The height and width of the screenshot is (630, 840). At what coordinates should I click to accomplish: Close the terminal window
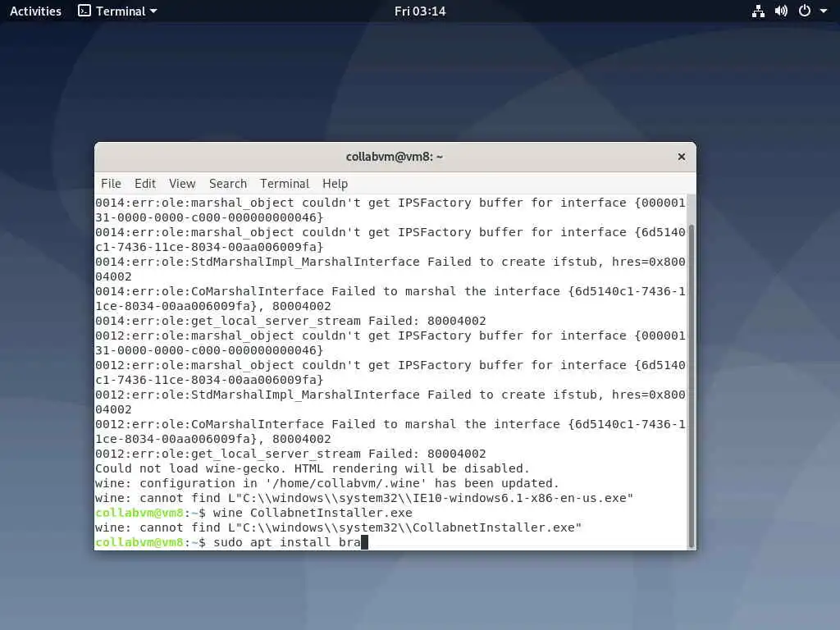point(682,157)
